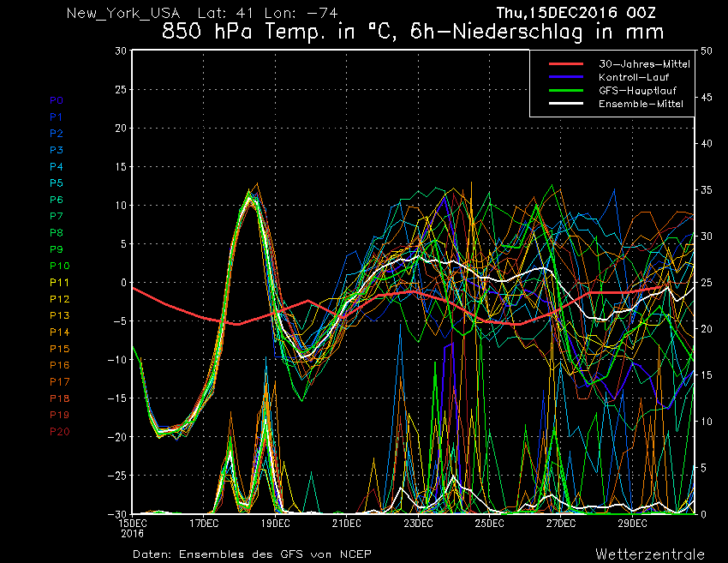Viewport: 728px width, 563px height.
Task: Click the 29DEC x-axis label
Action: coord(632,524)
